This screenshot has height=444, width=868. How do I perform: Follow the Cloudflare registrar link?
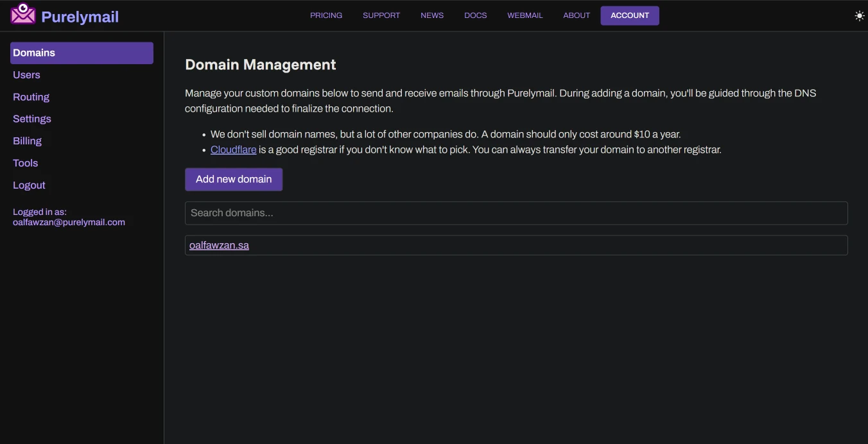coord(234,149)
